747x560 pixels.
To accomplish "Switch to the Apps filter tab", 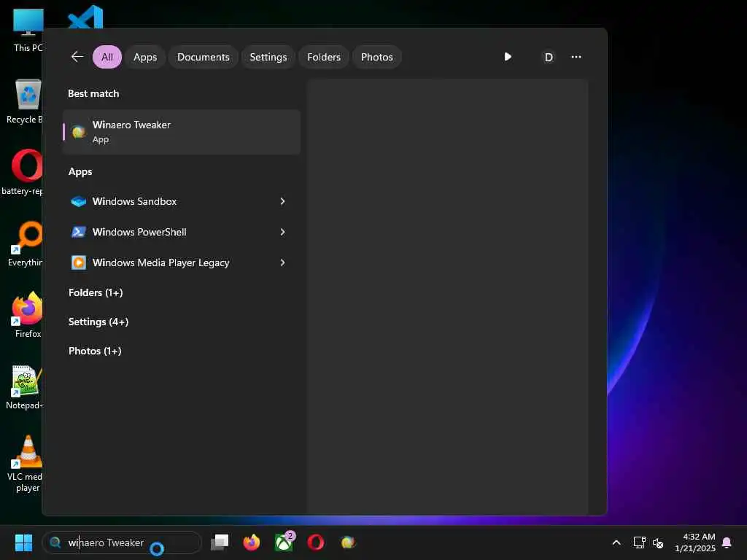I will point(145,57).
